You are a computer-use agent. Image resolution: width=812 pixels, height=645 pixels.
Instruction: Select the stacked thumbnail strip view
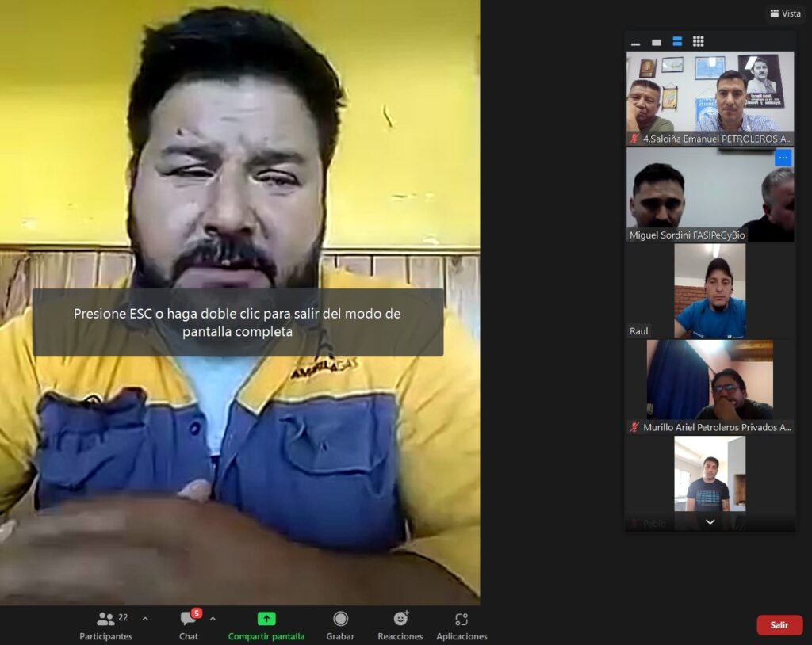click(677, 41)
